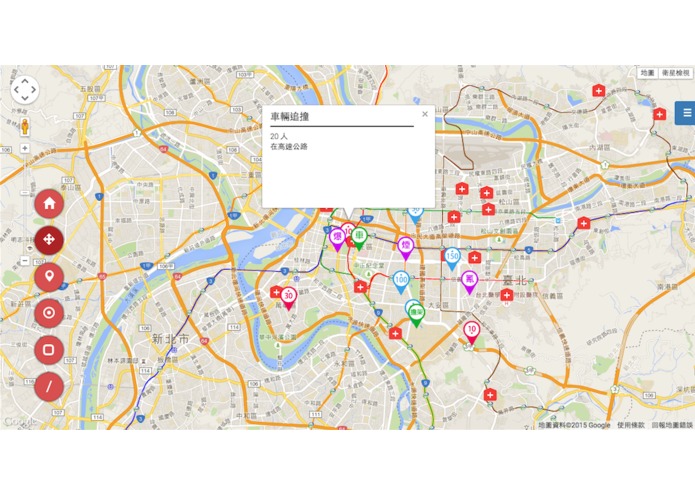Click the yellow Street View pegman
This screenshot has width=695, height=494.
coord(25,126)
